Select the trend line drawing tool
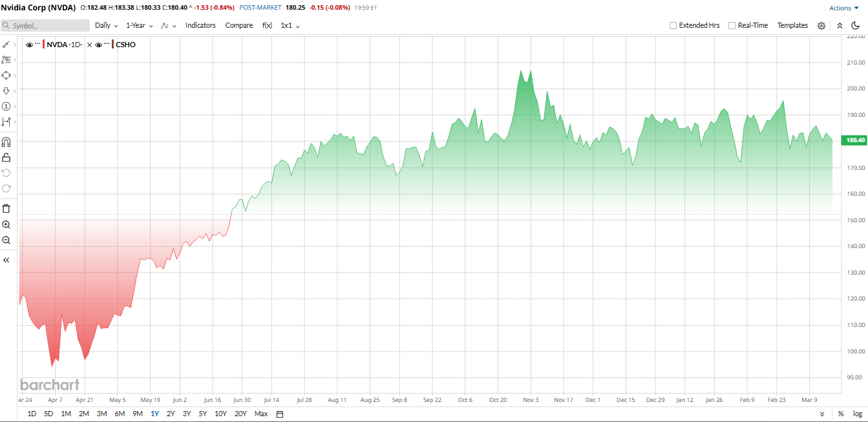This screenshot has width=868, height=422. [6, 45]
